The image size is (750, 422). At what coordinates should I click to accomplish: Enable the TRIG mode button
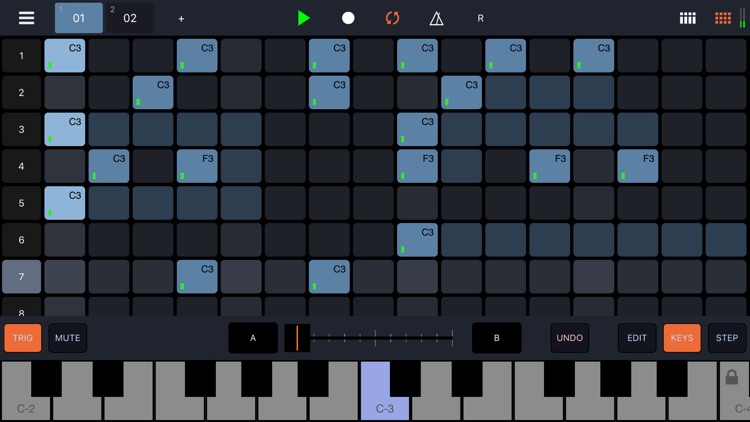tap(22, 338)
